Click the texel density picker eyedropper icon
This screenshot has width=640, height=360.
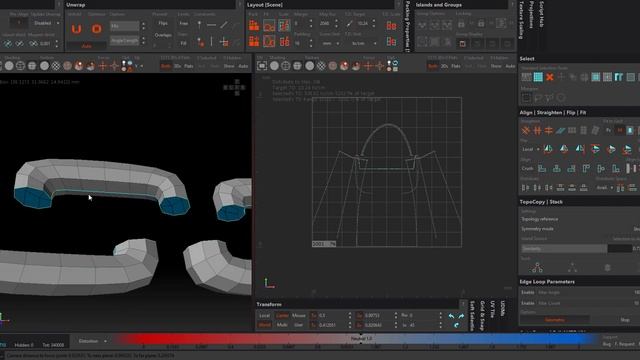coord(350,24)
